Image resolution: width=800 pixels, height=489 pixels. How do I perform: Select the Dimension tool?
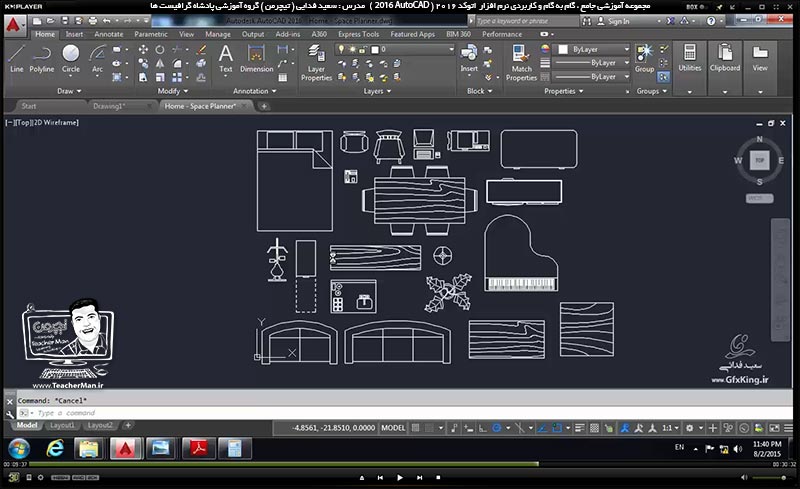coord(257,59)
